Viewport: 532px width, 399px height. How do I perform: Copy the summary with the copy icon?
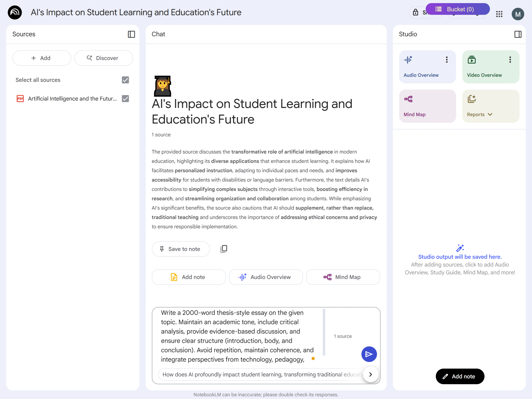223,249
